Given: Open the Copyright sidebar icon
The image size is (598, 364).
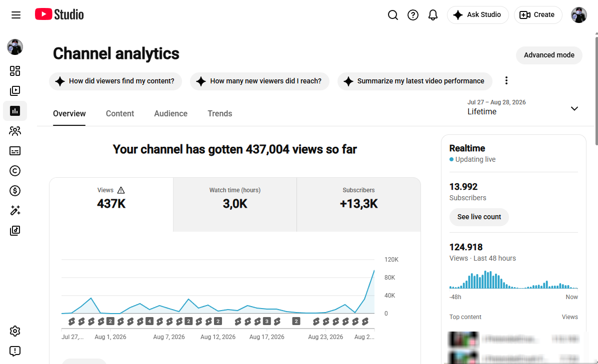Looking at the screenshot, I should tap(15, 171).
